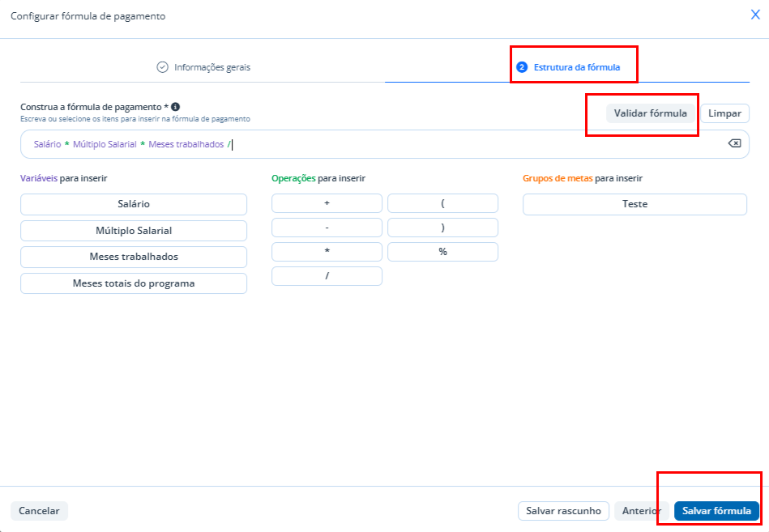Close the payment formula dialog
This screenshot has width=769, height=532.
(755, 15)
